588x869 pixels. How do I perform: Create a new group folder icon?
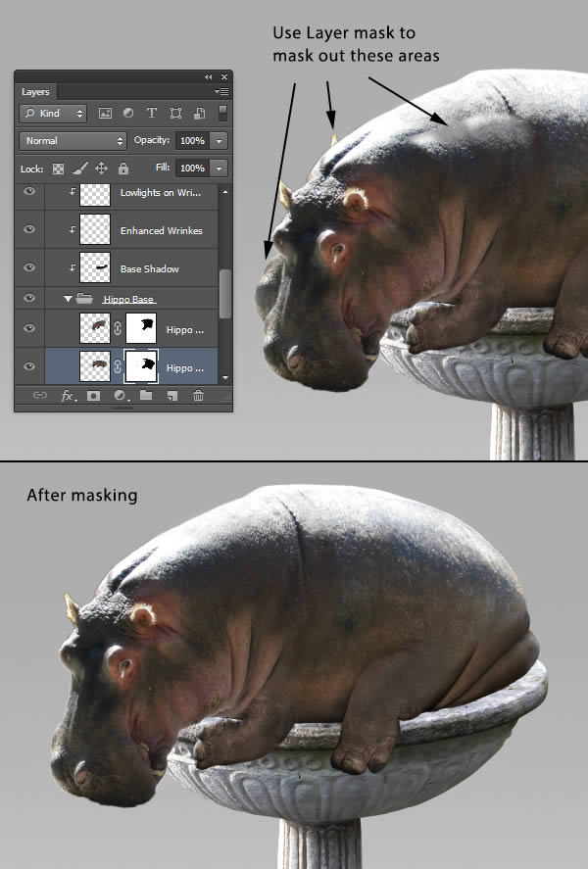coord(146,395)
